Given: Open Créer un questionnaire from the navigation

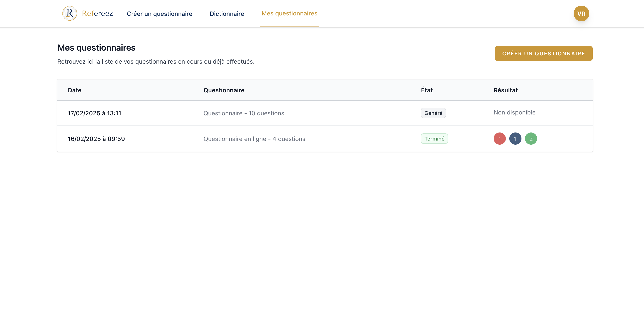Looking at the screenshot, I should [x=159, y=13].
